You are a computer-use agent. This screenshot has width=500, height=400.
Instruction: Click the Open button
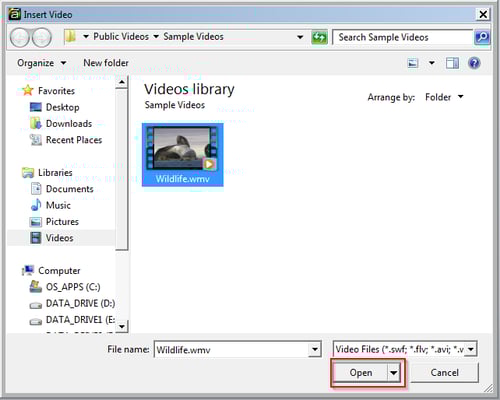point(361,372)
